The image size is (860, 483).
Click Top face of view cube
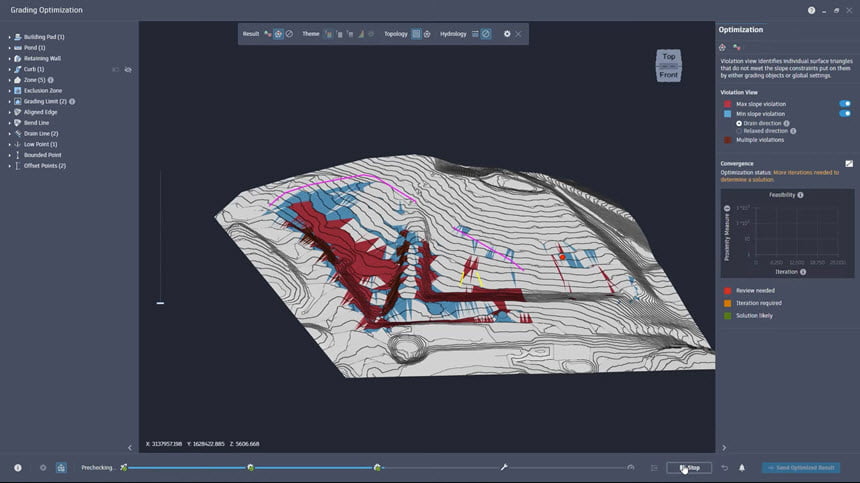669,56
